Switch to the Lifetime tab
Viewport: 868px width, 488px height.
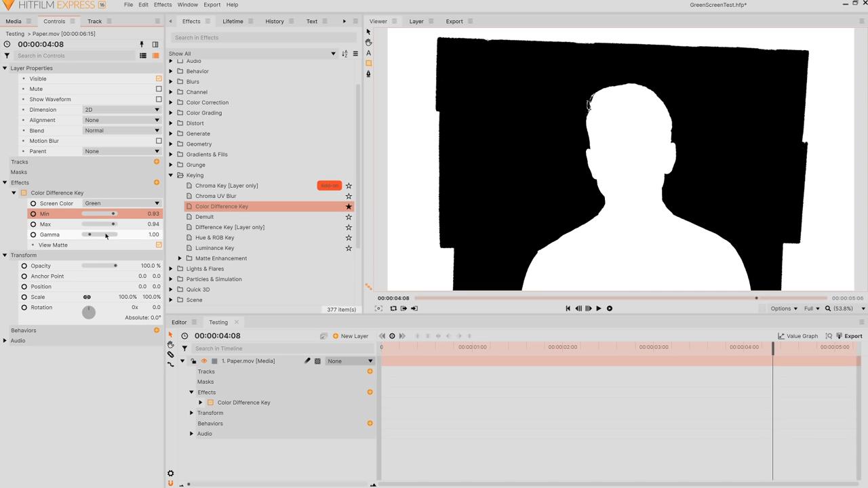tap(233, 21)
